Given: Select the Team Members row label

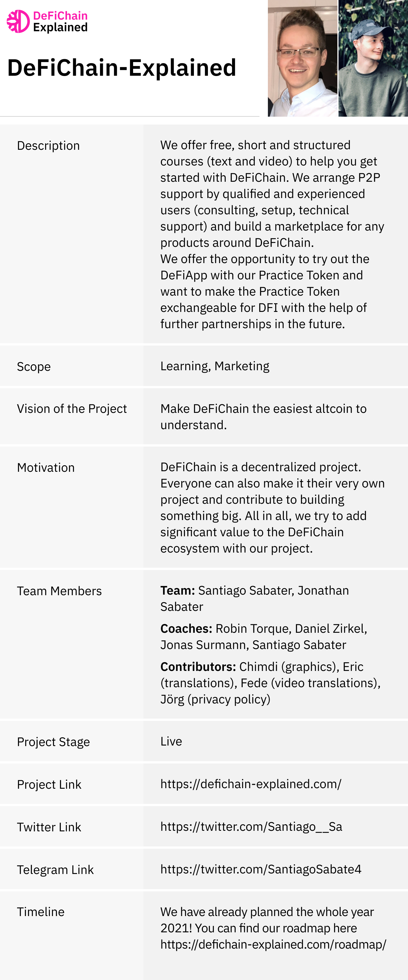Looking at the screenshot, I should (x=59, y=591).
